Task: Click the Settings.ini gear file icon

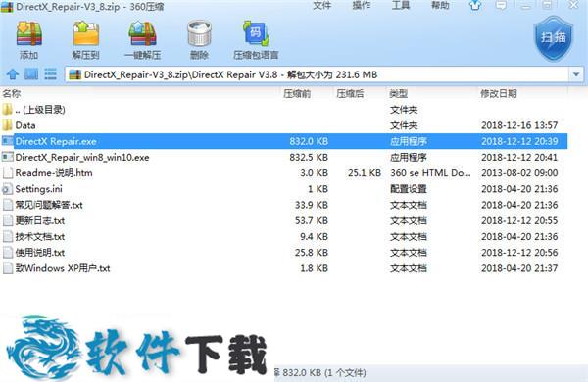Action: 7,189
